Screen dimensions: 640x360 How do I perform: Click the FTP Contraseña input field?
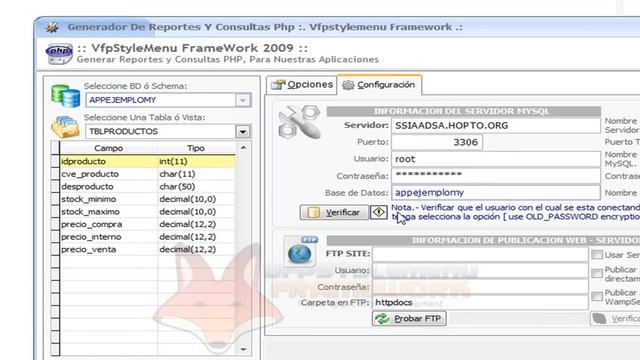click(x=480, y=287)
